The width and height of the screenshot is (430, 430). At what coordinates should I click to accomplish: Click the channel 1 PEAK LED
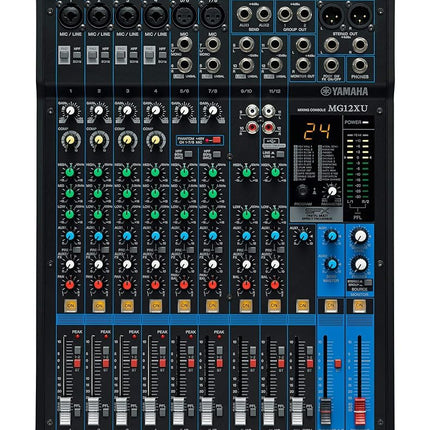pyautogui.click(x=78, y=337)
